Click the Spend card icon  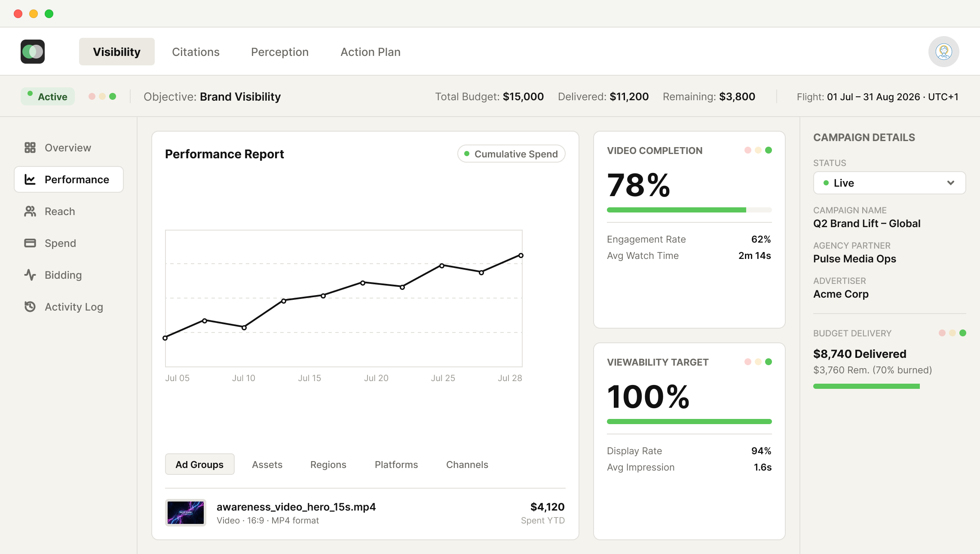30,243
